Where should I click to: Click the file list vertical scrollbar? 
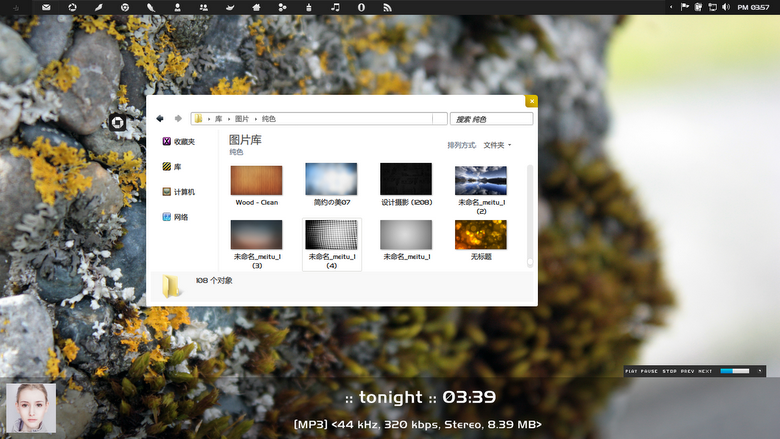pos(530,216)
